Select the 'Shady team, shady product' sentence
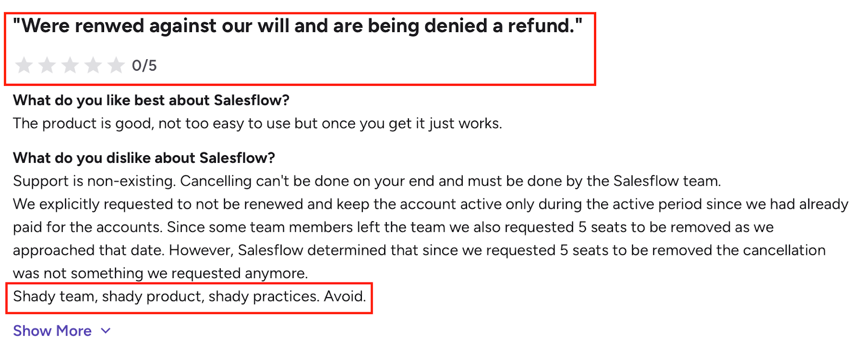 (190, 297)
